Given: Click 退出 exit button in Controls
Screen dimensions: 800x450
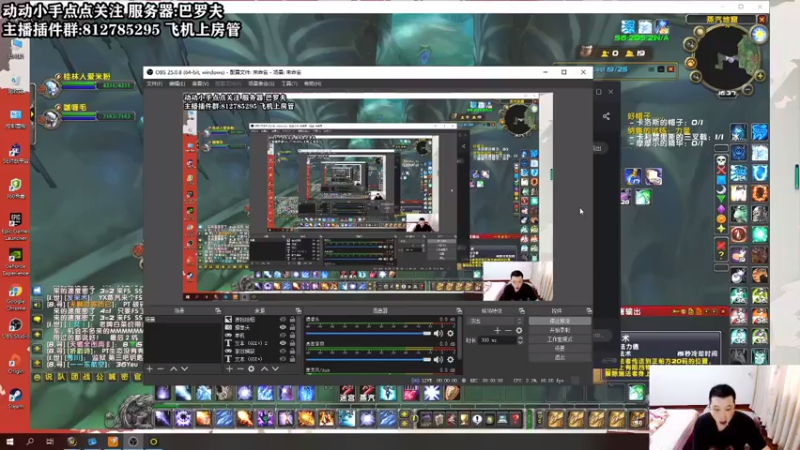Looking at the screenshot, I should [x=560, y=357].
